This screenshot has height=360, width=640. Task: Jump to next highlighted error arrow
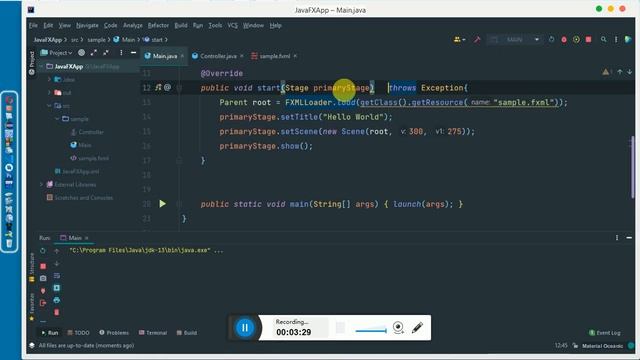[x=629, y=72]
